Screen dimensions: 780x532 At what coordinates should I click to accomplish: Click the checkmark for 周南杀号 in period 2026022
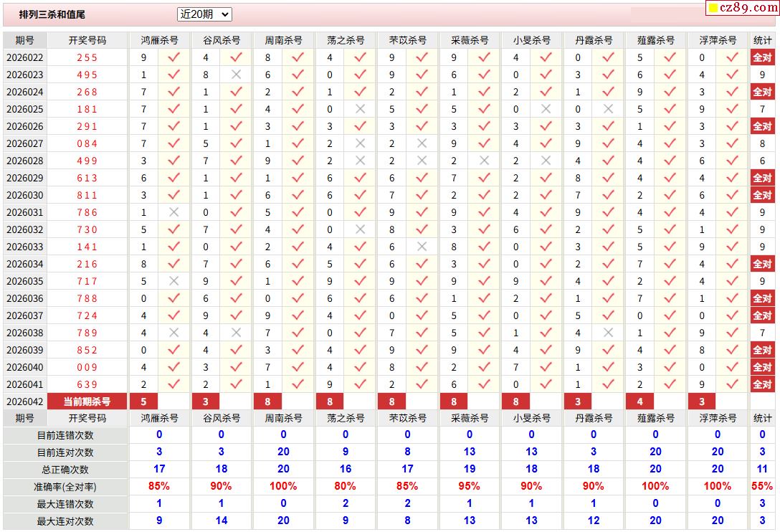tap(298, 57)
